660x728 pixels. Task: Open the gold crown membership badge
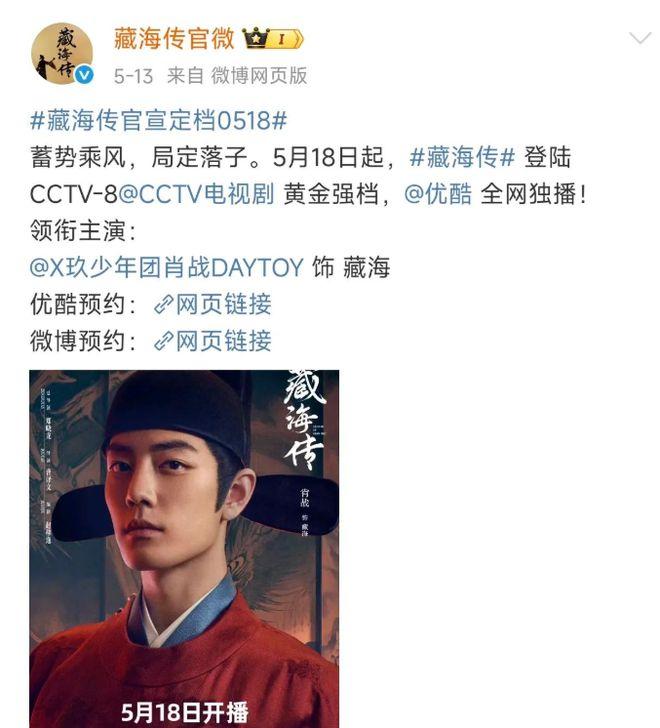256,38
